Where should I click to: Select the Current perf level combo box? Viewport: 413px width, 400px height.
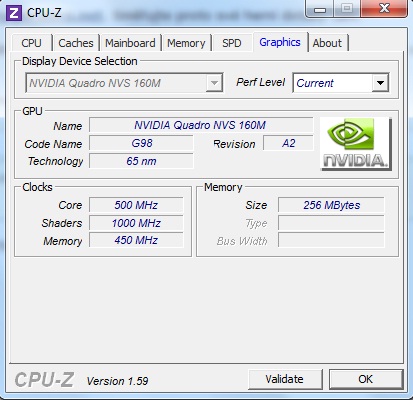coord(341,83)
